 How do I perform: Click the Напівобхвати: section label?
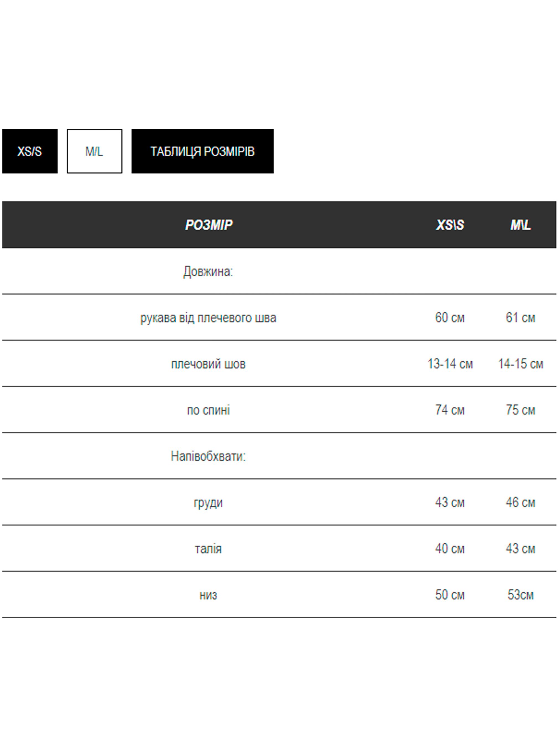pos(208,456)
